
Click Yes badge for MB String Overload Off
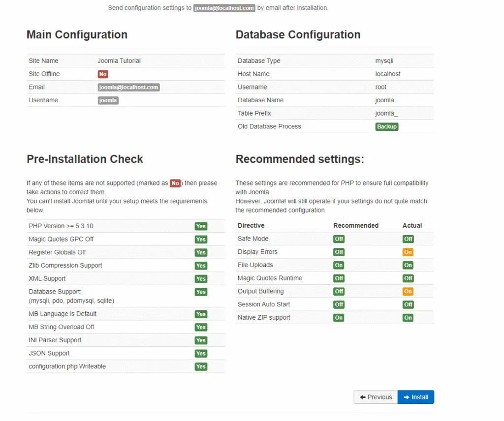[x=201, y=327]
